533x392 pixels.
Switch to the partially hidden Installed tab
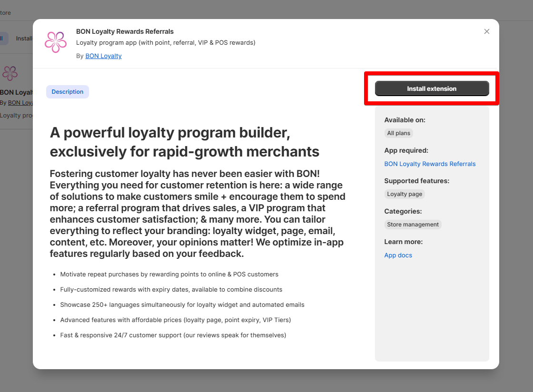point(24,39)
